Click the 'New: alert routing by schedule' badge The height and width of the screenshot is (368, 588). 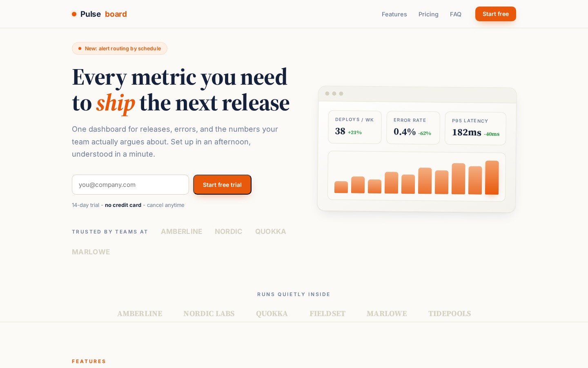point(120,48)
